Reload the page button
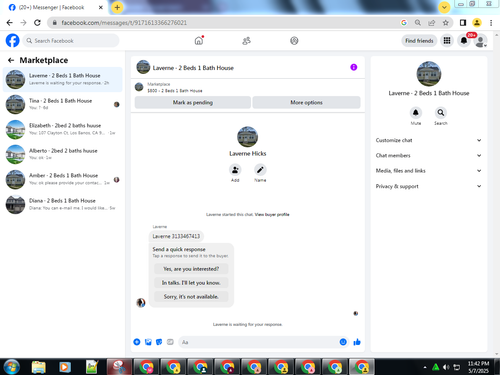 click(x=37, y=23)
